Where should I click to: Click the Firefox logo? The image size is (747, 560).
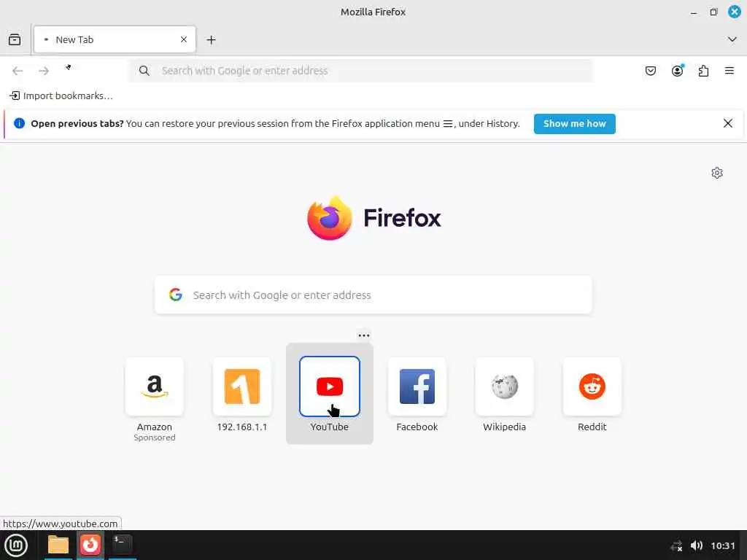pyautogui.click(x=330, y=218)
